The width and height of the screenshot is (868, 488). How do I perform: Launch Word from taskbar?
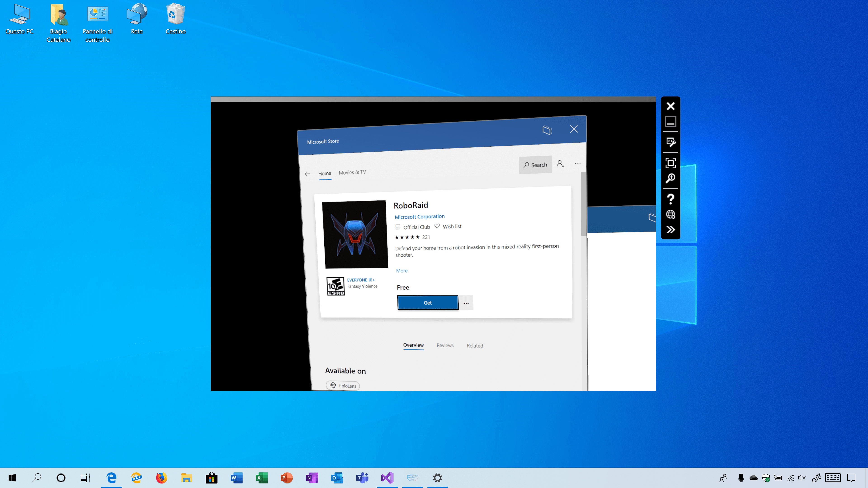pyautogui.click(x=236, y=478)
